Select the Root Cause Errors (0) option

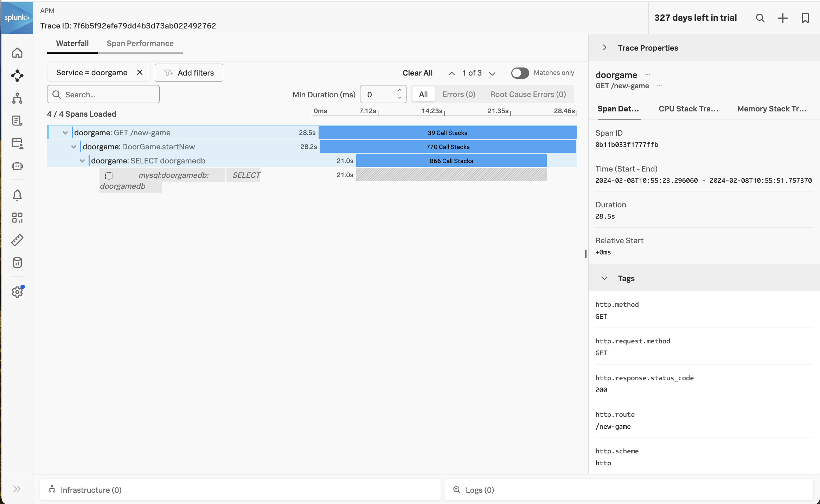528,94
